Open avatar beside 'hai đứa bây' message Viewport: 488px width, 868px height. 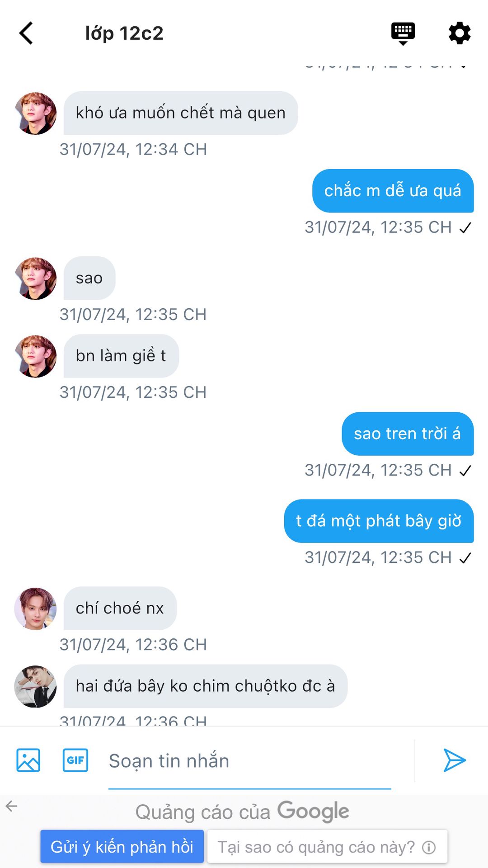coord(36,686)
